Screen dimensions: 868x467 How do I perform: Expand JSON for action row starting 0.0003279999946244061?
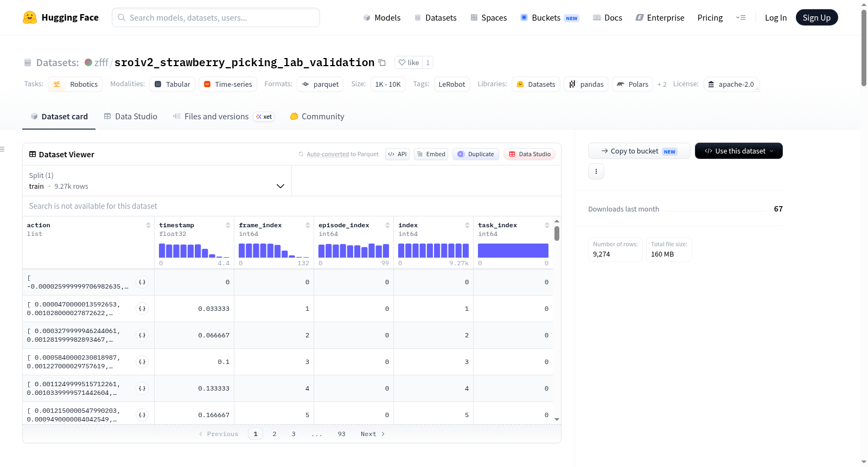[142, 335]
